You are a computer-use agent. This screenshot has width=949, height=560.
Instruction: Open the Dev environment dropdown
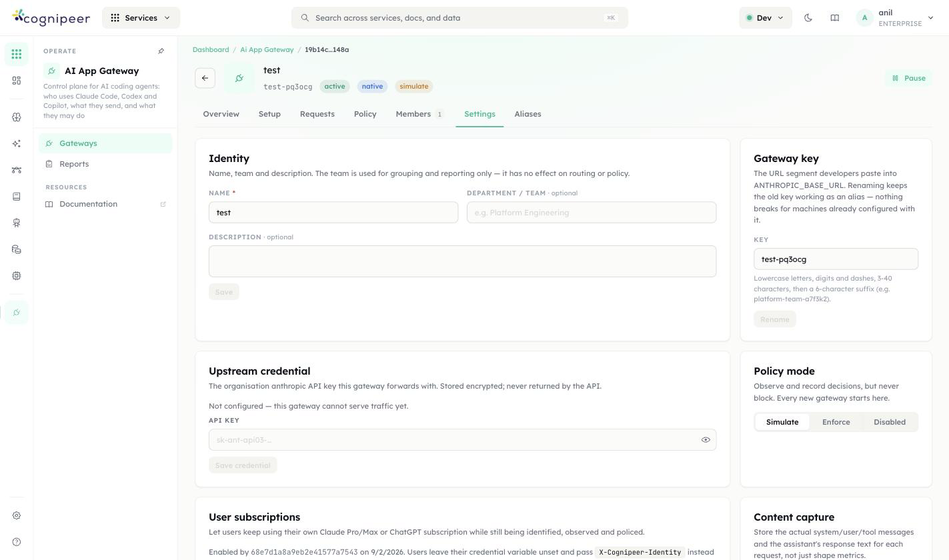pos(765,18)
